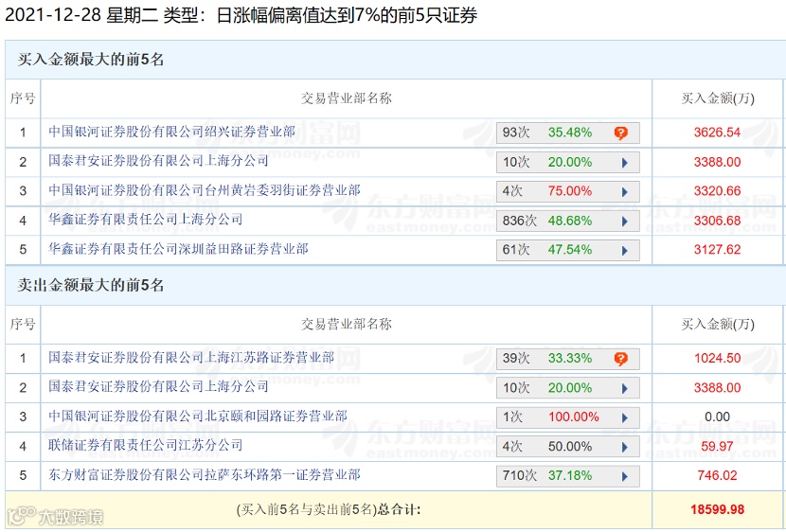The image size is (786, 532).
Task: Click 4次 50.00% stats box
Action: click(x=568, y=447)
